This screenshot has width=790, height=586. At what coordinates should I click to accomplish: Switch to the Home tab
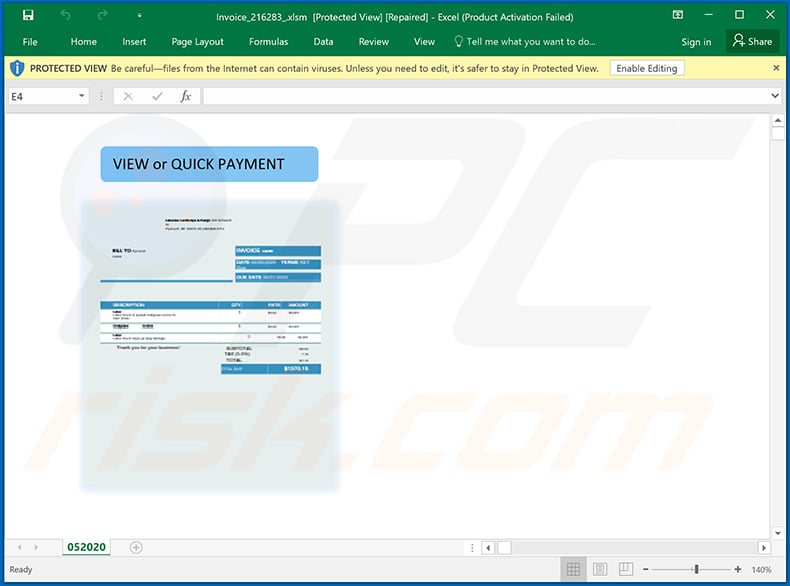pyautogui.click(x=84, y=42)
